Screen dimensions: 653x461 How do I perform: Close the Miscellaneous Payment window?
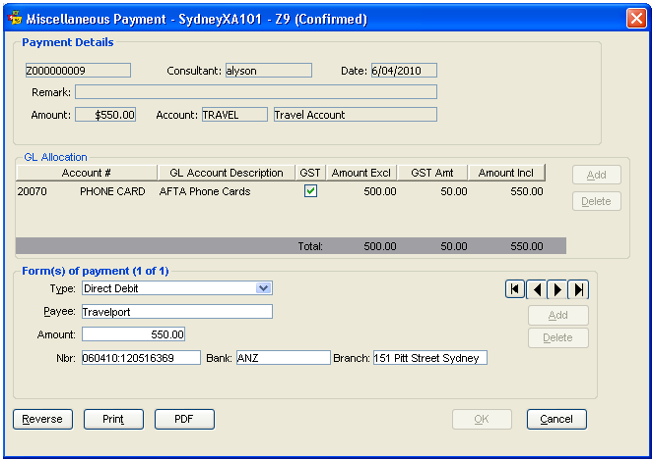636,18
